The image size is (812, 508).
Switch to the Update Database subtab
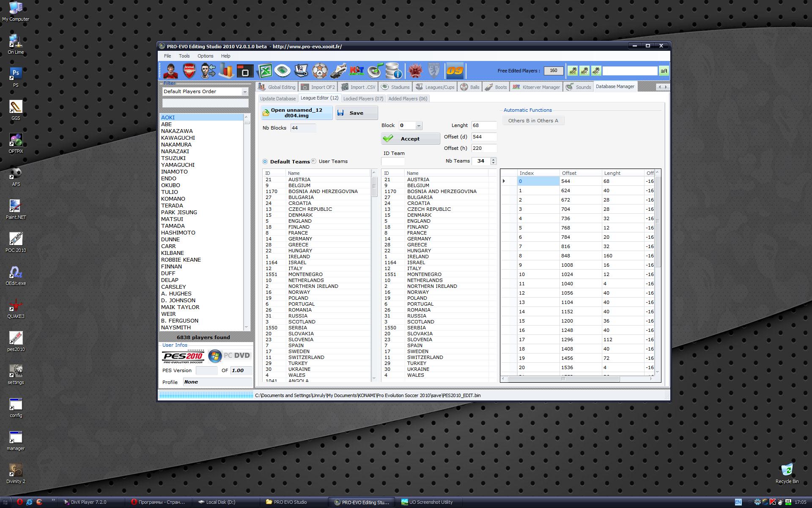[x=278, y=99]
